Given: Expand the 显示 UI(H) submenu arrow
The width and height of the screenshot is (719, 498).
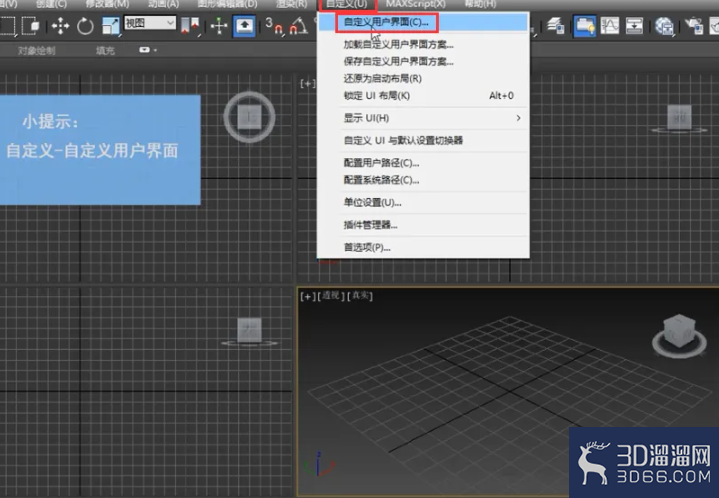Looking at the screenshot, I should click(518, 118).
